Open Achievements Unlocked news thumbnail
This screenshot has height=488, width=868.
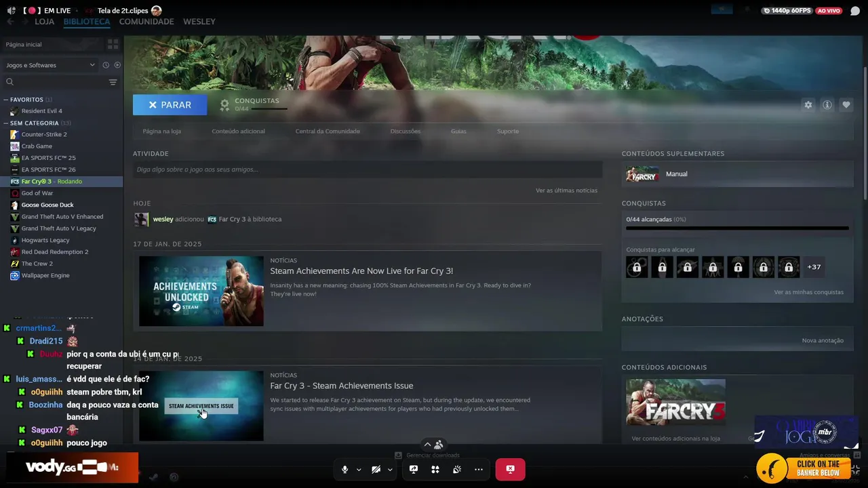pyautogui.click(x=201, y=291)
